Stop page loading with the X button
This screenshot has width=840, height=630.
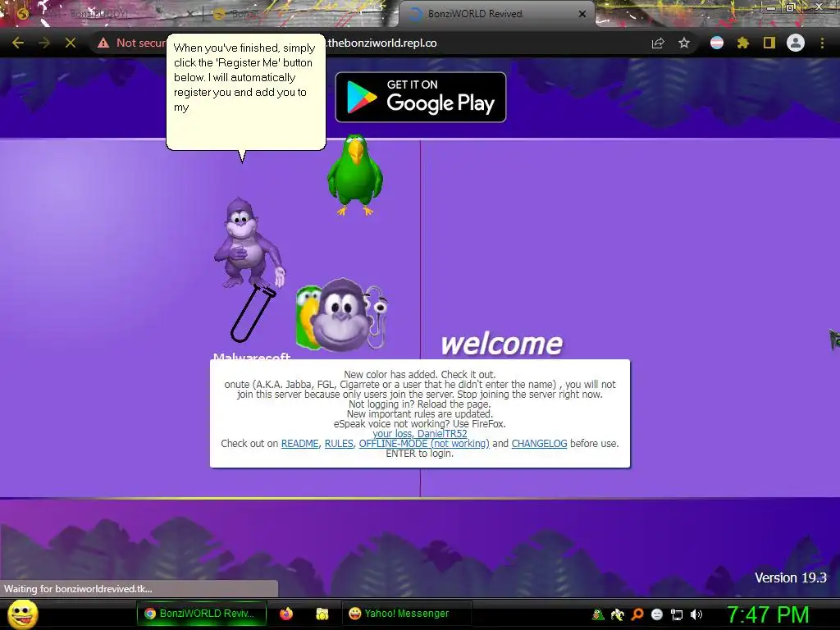coord(71,43)
